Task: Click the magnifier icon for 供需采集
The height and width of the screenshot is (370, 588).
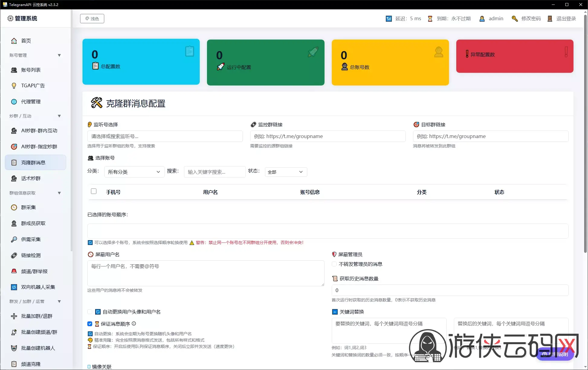Action: [14, 240]
